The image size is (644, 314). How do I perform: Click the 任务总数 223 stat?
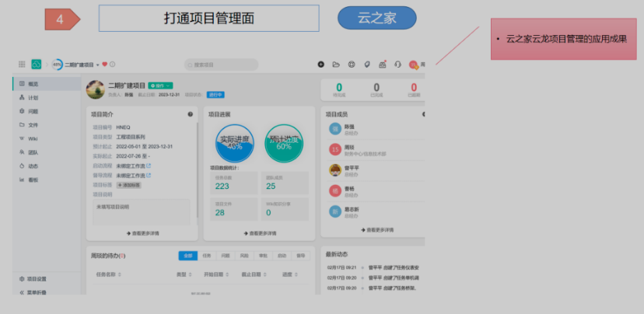pyautogui.click(x=234, y=183)
